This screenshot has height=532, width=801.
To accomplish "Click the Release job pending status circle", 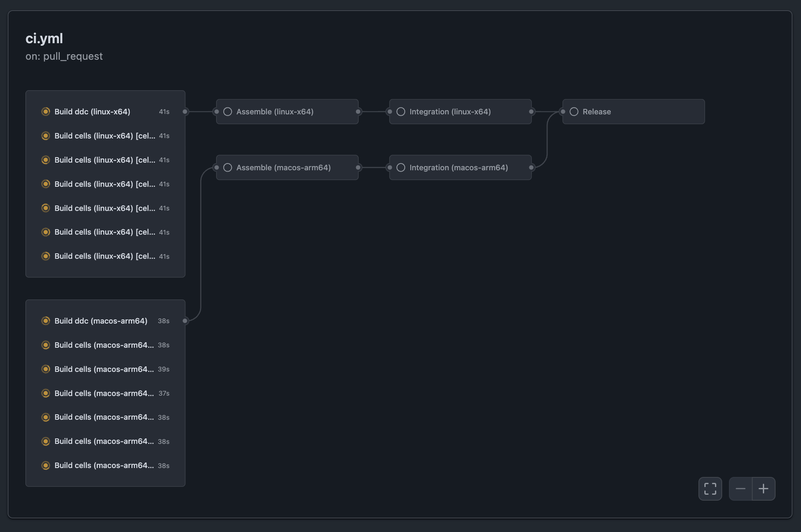I will point(574,112).
